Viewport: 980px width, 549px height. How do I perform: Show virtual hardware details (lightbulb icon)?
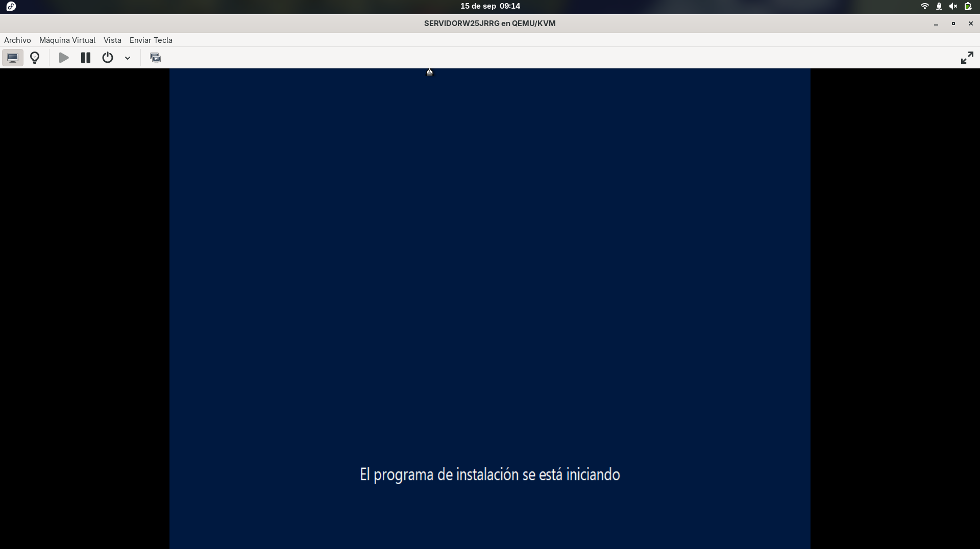tap(35, 58)
